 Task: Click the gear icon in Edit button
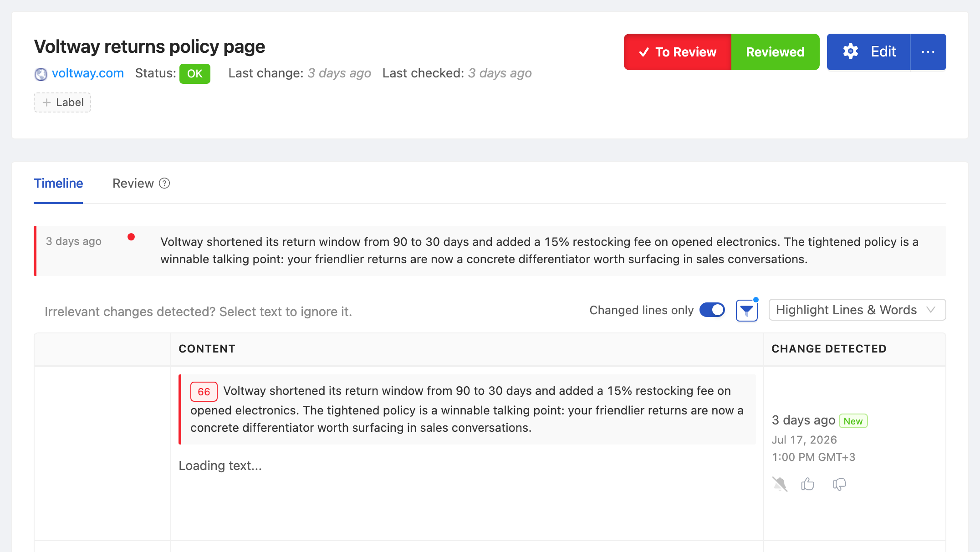[x=850, y=51]
